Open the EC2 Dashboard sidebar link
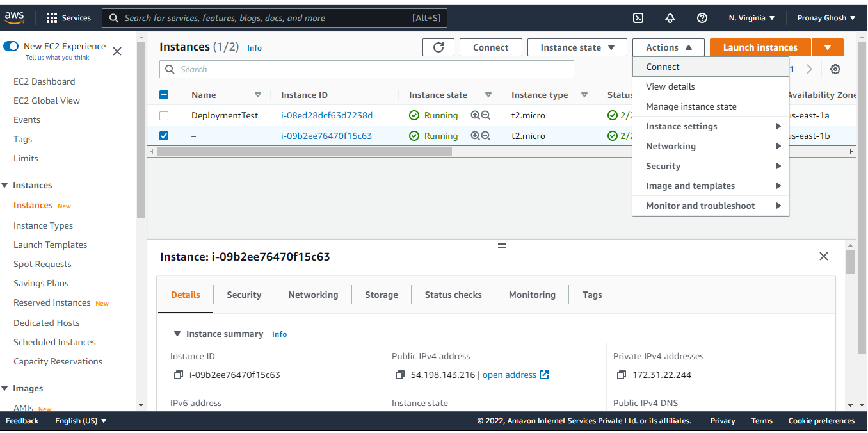The width and height of the screenshot is (868, 433). click(x=44, y=81)
